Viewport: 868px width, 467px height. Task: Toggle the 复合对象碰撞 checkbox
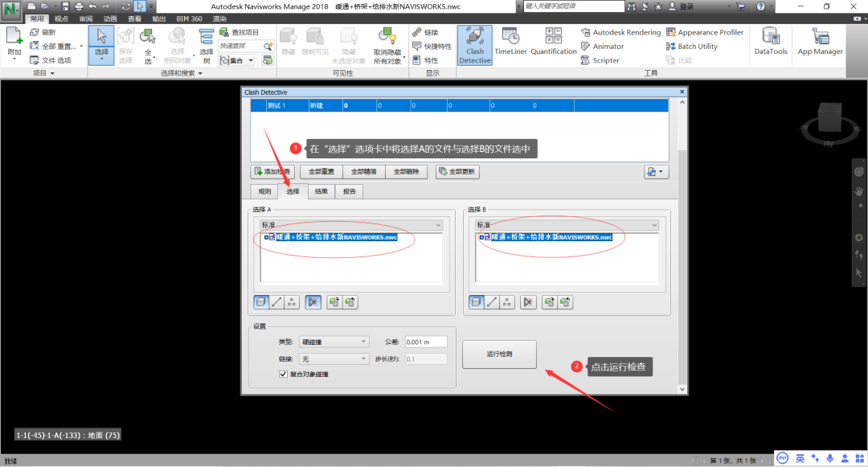pyautogui.click(x=284, y=374)
